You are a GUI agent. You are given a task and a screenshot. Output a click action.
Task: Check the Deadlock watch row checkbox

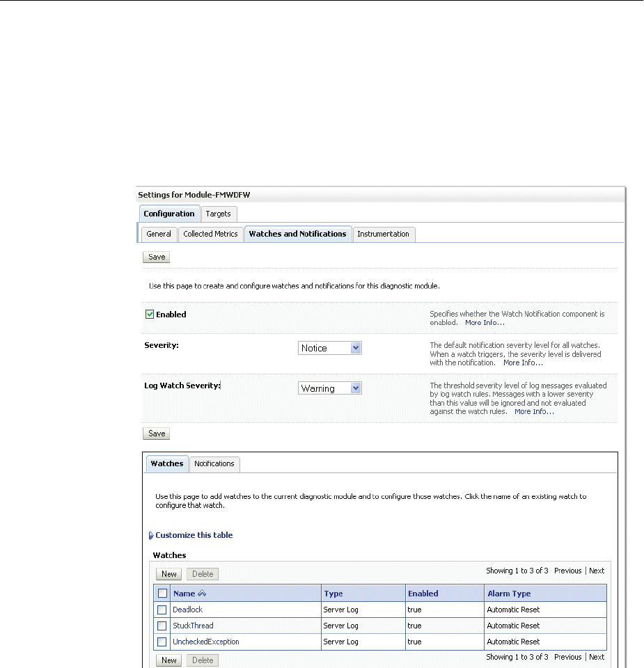point(162,610)
